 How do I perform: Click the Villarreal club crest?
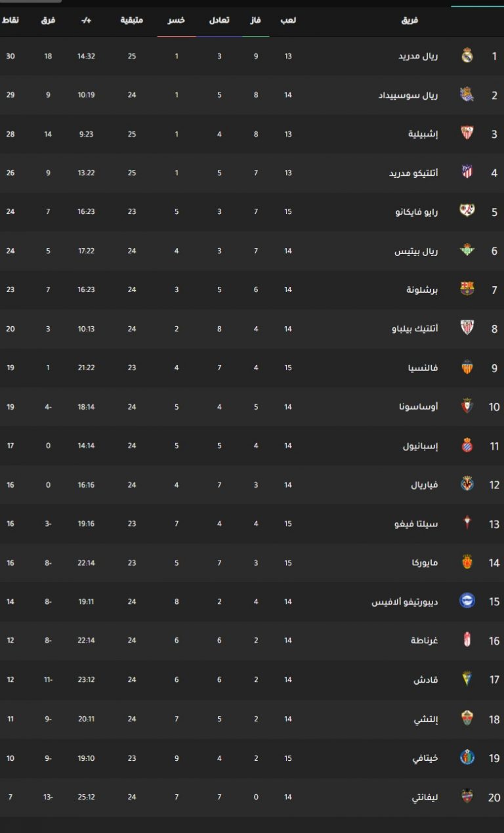[467, 484]
